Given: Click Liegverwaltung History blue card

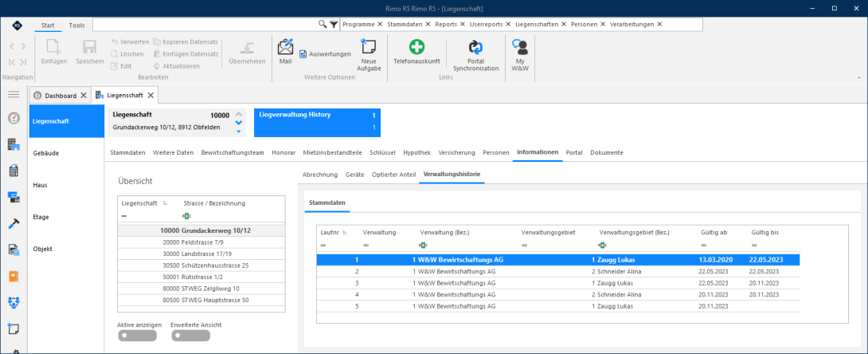Looking at the screenshot, I should (317, 122).
